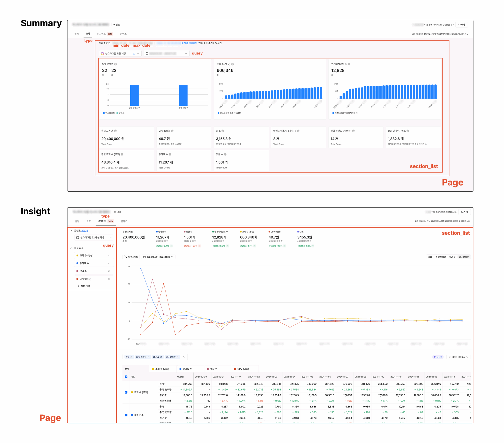Click the 급상승 lightning badge

[x=438, y=357]
